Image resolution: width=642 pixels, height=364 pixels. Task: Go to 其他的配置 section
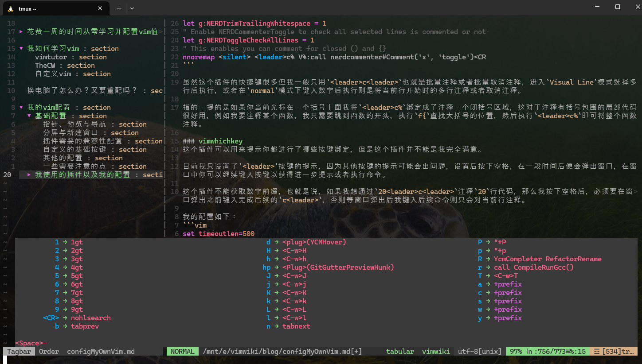point(83,158)
